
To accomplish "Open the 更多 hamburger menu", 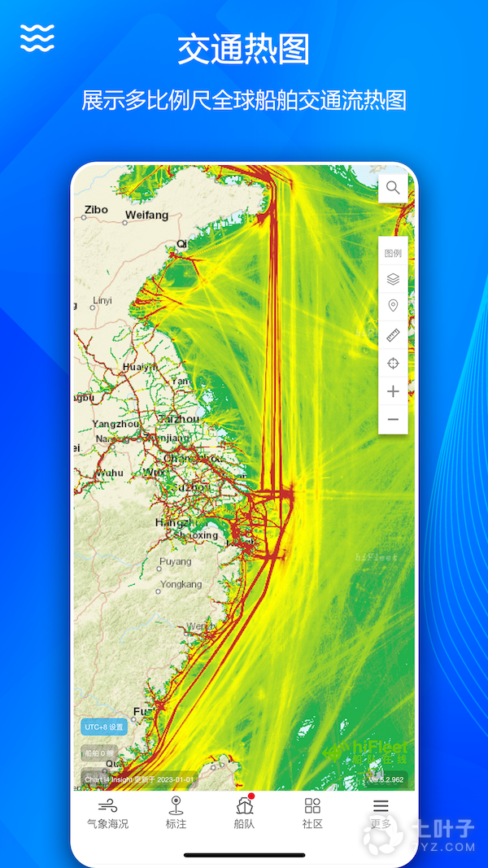I will coord(381,813).
